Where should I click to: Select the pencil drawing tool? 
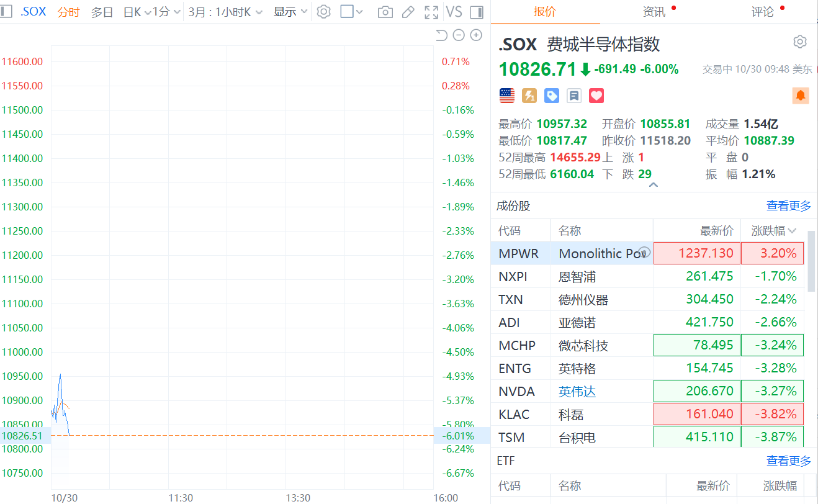coord(408,12)
